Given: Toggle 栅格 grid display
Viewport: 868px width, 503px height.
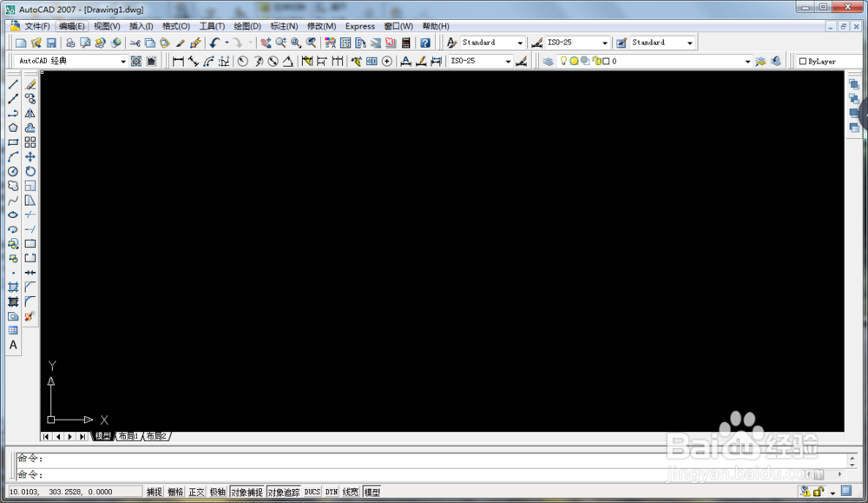Looking at the screenshot, I should pos(175,492).
